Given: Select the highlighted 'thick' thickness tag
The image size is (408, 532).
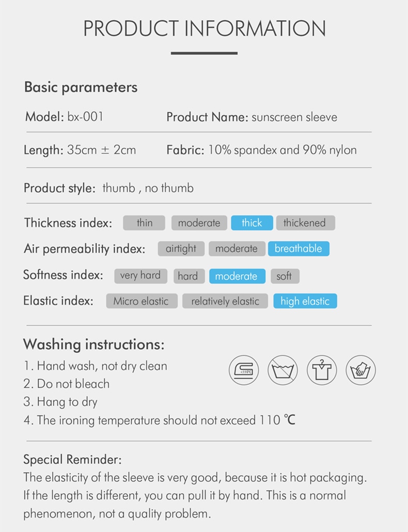Looking at the screenshot, I should pyautogui.click(x=252, y=223).
